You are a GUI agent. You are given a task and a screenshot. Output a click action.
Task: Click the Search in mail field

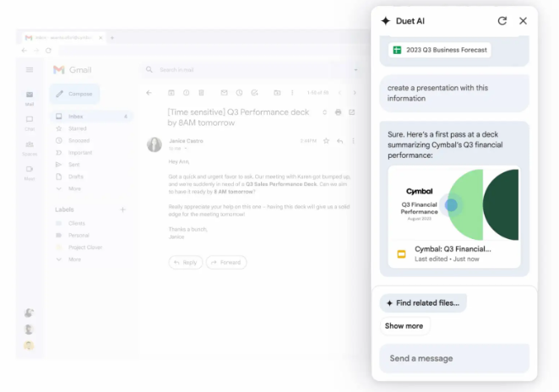click(252, 70)
